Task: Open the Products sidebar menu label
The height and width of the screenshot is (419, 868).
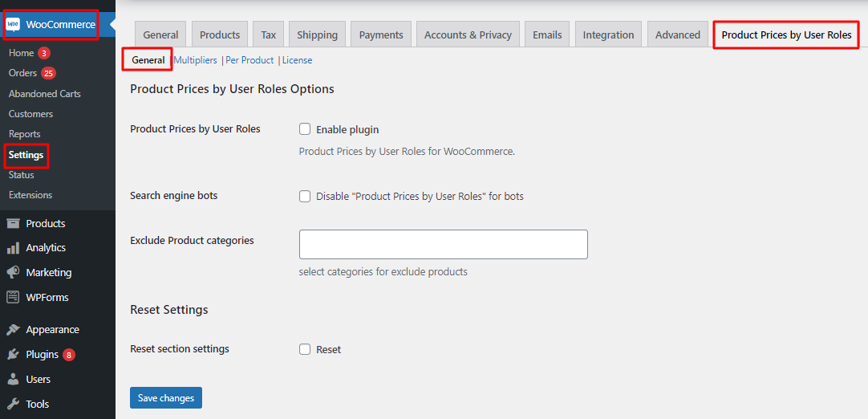Action: click(46, 223)
